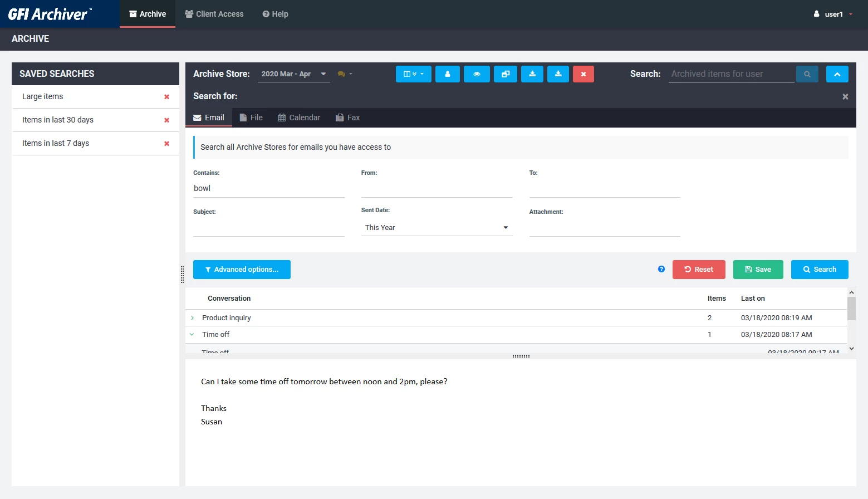The width and height of the screenshot is (868, 499).
Task: Click the overlapping windows icon button
Action: 505,74
